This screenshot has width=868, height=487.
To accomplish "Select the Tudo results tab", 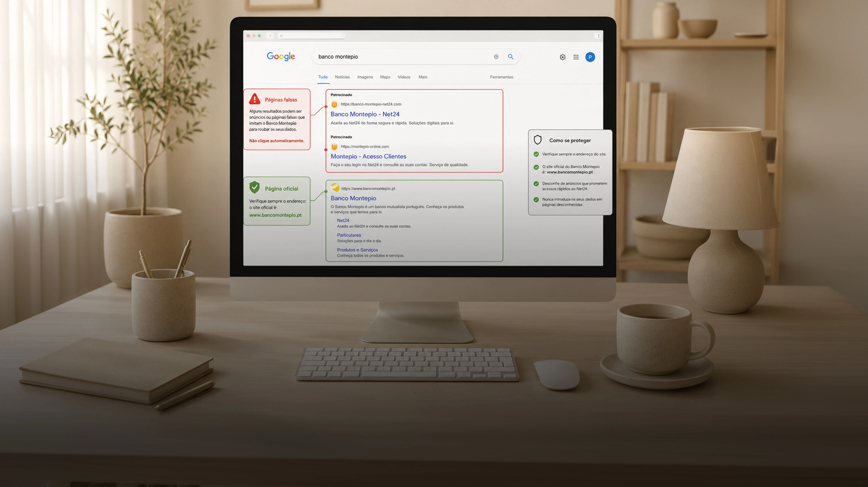I will [323, 77].
